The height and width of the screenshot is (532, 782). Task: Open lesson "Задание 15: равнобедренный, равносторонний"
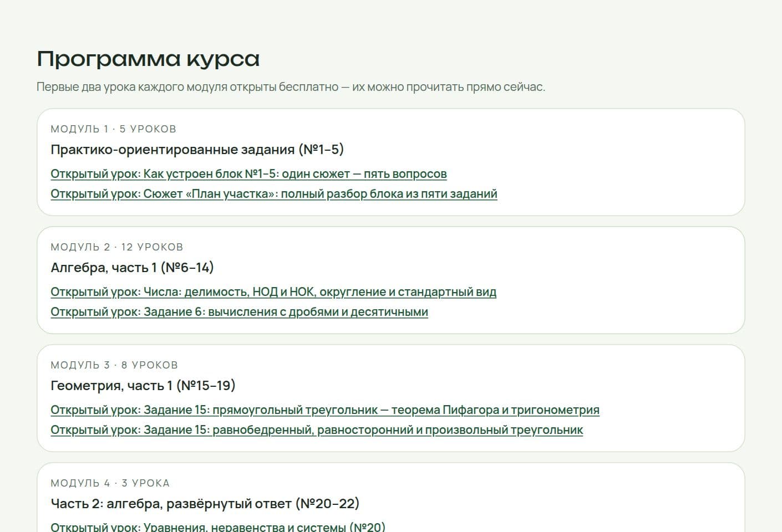click(317, 430)
